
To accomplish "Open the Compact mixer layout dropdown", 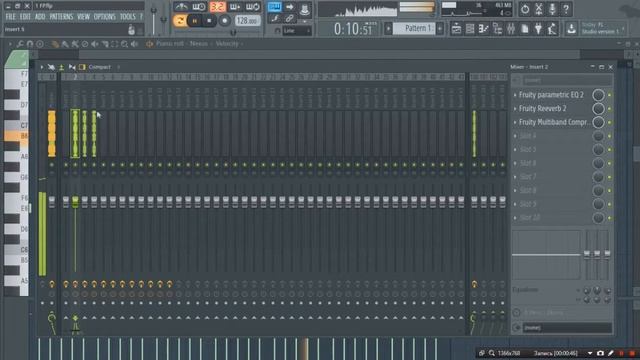I will click(100, 67).
